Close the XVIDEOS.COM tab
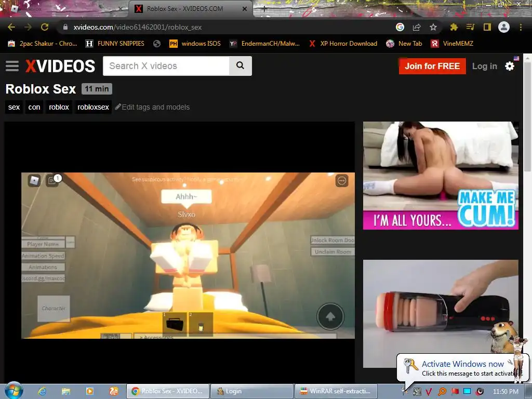Image resolution: width=532 pixels, height=399 pixels. (x=245, y=9)
